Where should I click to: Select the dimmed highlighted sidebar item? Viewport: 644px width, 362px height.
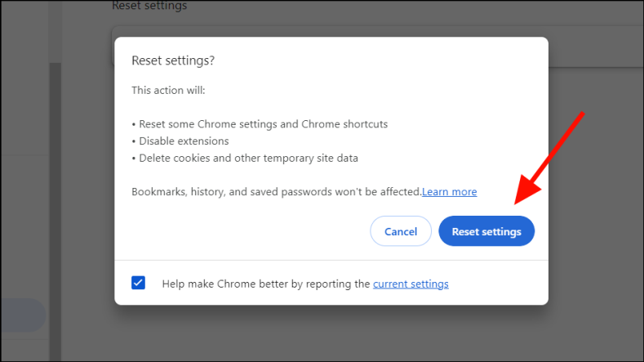coord(22,315)
